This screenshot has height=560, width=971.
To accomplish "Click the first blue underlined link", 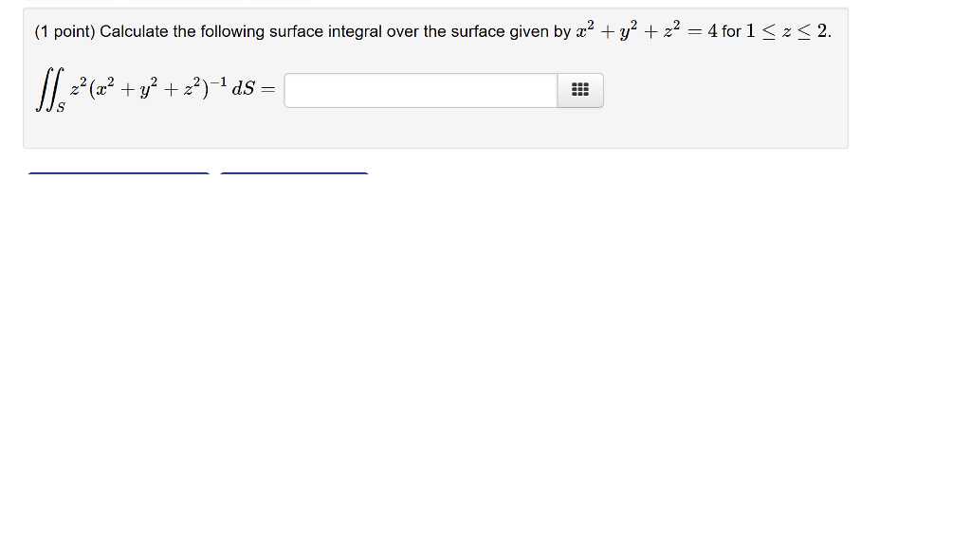I will click(x=119, y=173).
